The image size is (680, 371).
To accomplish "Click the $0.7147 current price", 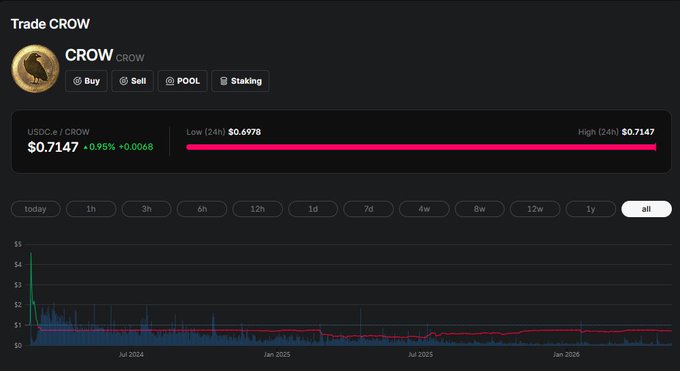I will click(x=53, y=147).
